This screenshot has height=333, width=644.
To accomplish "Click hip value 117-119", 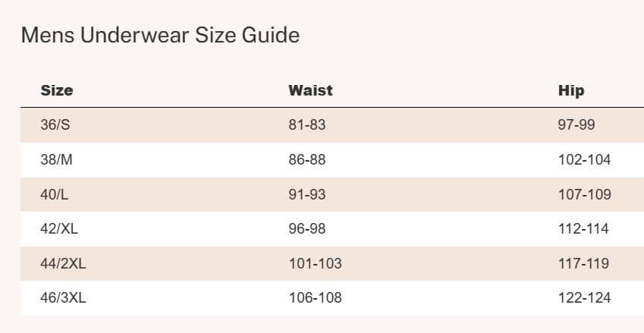I will (583, 264).
